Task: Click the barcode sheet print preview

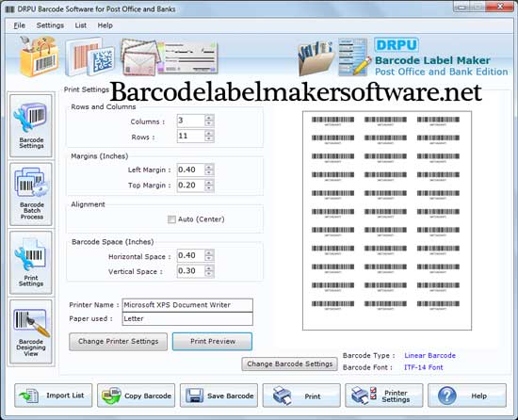Action: [x=387, y=220]
